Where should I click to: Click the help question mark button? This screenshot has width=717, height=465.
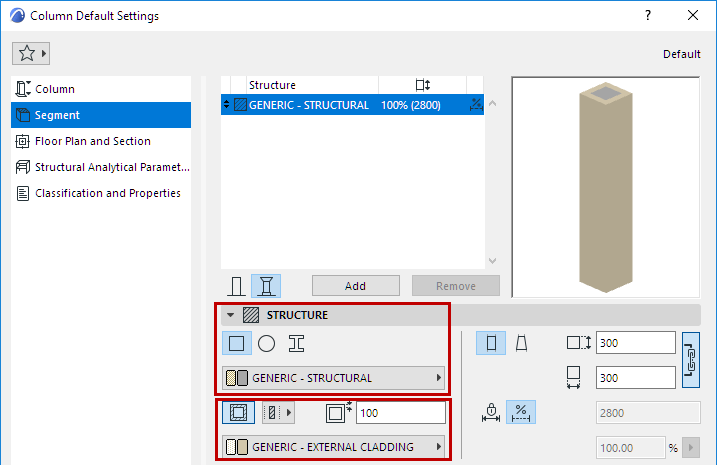pyautogui.click(x=648, y=16)
